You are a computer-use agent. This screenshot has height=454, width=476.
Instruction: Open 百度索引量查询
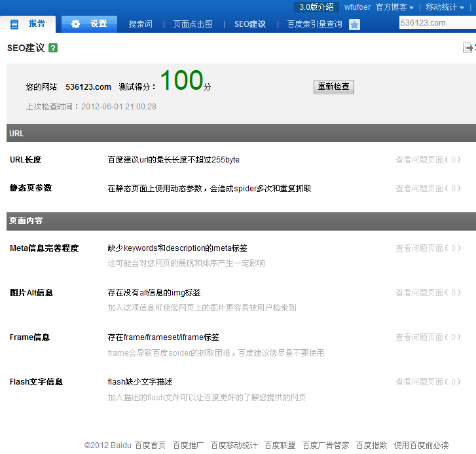[314, 24]
